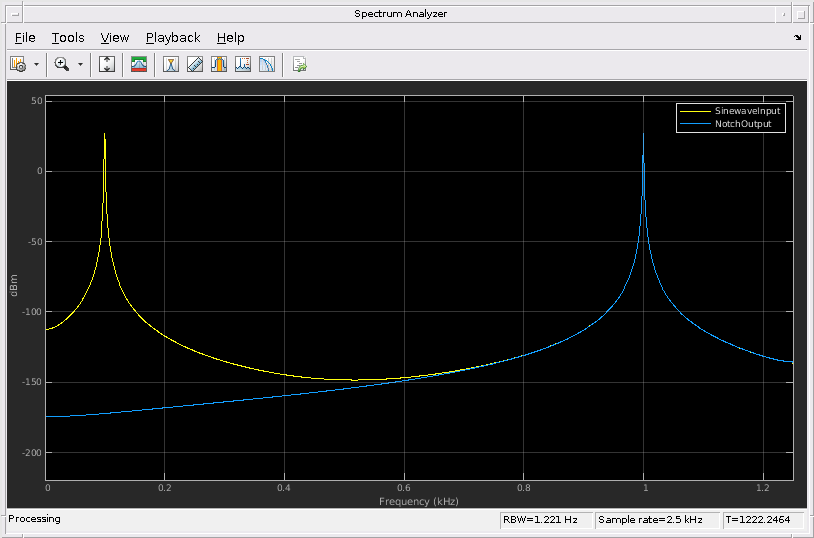
Task: Open the cursor measurements ruler icon
Action: pyautogui.click(x=195, y=64)
